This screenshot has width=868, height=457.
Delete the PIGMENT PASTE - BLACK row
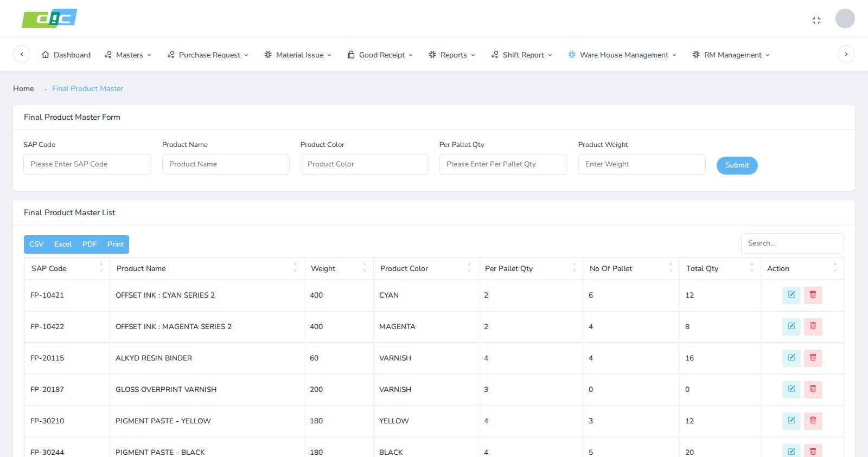tap(813, 451)
